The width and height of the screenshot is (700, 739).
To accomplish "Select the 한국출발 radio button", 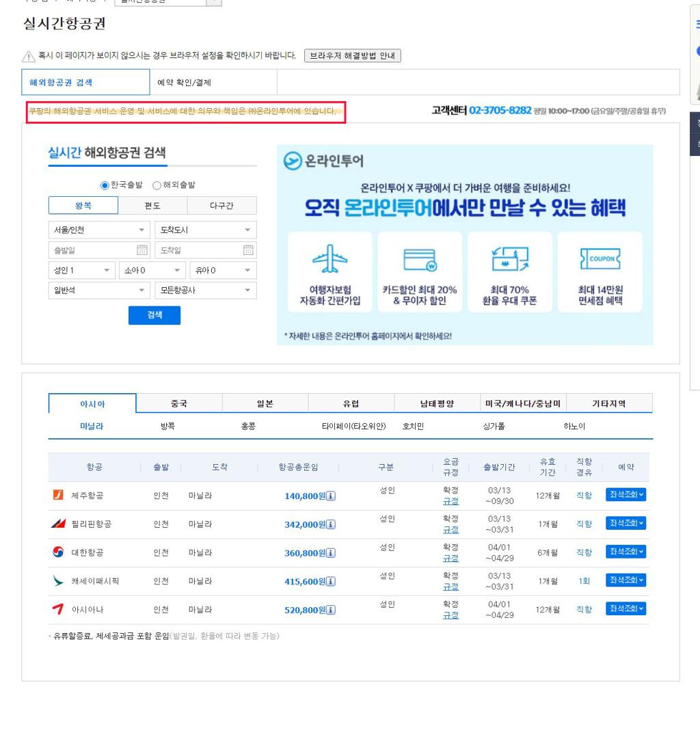I will [x=105, y=185].
